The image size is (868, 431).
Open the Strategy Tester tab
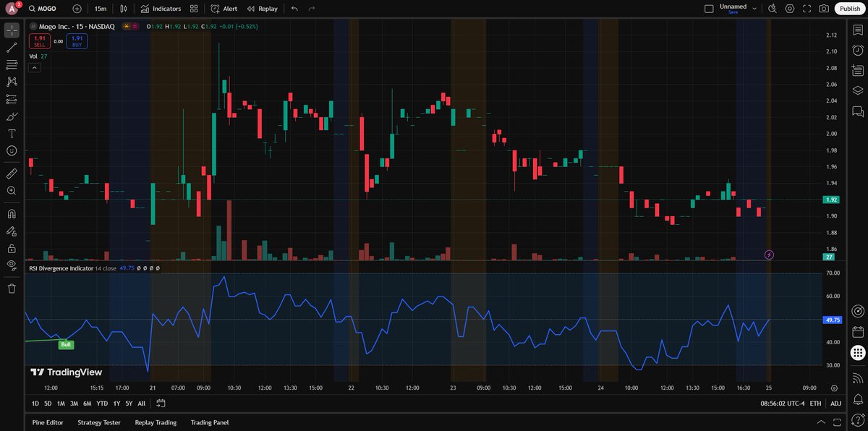pos(98,422)
